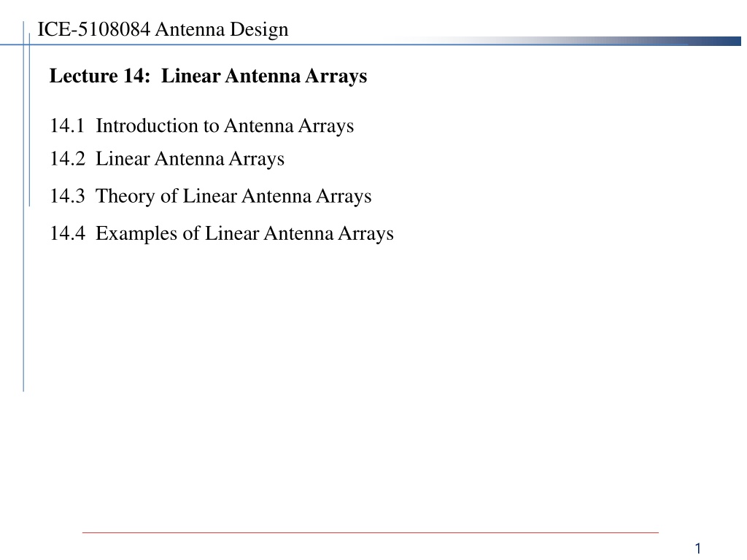
Task: Click the long vertical blue margin line
Action: tap(23, 206)
